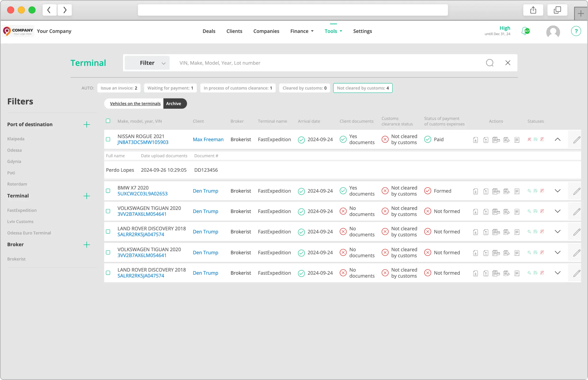The image size is (588, 380).
Task: Open the Tools menu dropdown
Action: coord(333,31)
